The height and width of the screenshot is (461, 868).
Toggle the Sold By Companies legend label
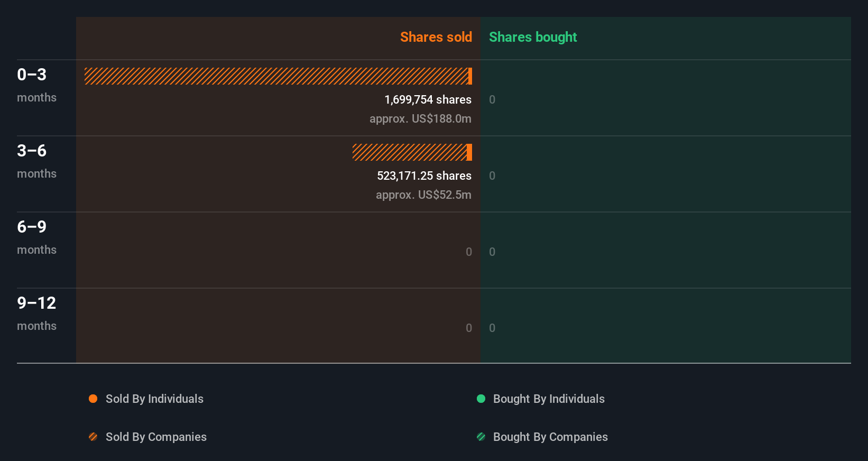click(x=156, y=437)
